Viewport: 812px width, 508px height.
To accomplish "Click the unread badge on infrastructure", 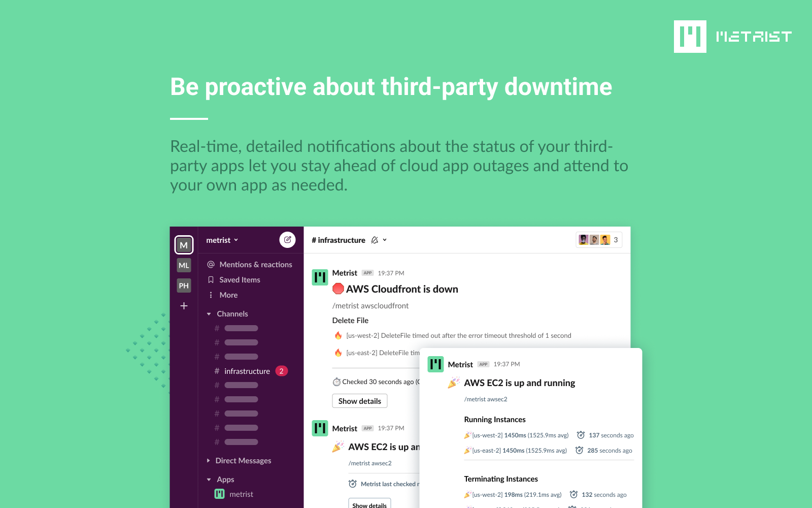I will [x=282, y=371].
